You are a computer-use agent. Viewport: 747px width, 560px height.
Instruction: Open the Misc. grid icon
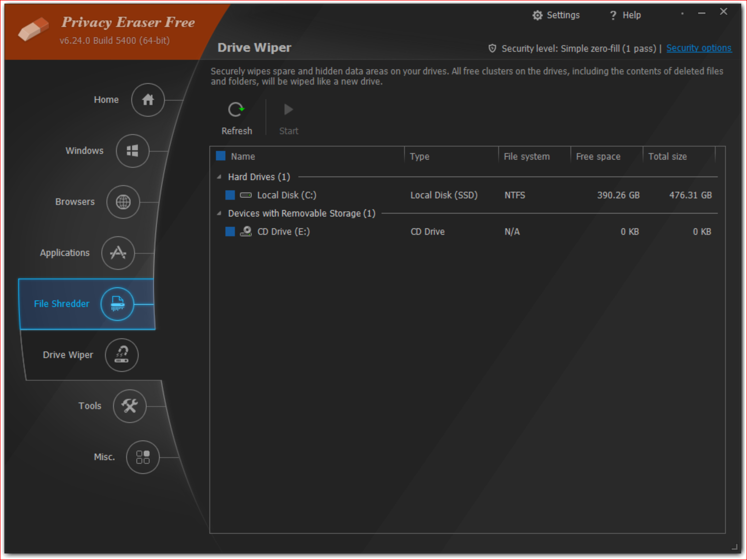click(142, 457)
